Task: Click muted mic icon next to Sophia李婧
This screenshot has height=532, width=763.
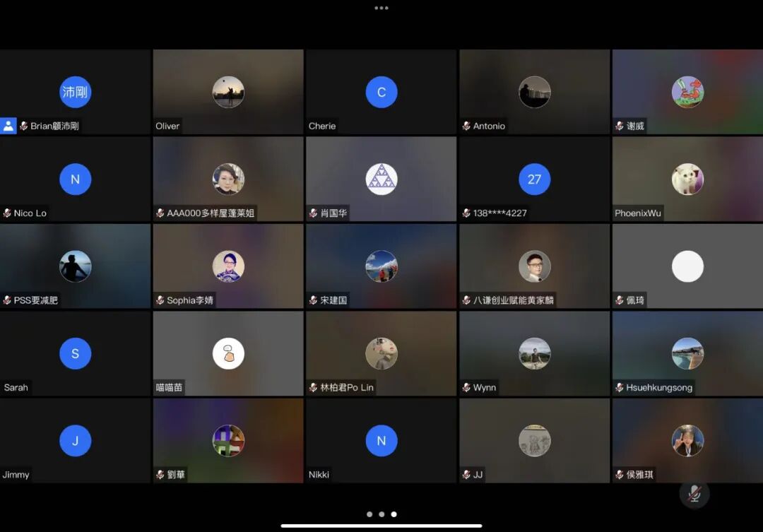Action: coord(160,300)
